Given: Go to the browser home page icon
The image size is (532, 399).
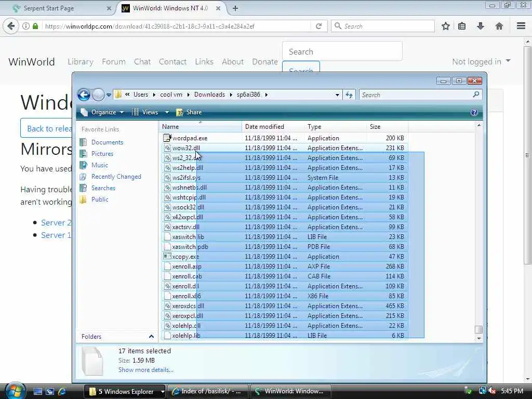Looking at the screenshot, I should tap(499, 26).
